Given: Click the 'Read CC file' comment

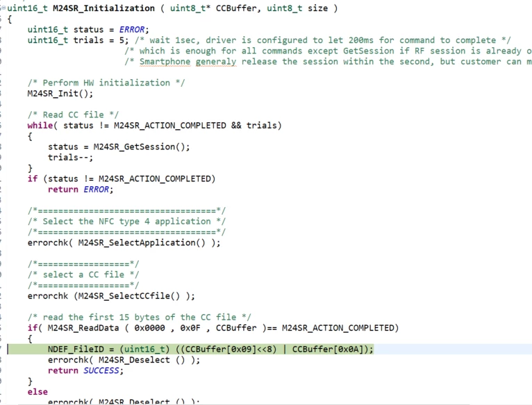Looking at the screenshot, I should [73, 115].
